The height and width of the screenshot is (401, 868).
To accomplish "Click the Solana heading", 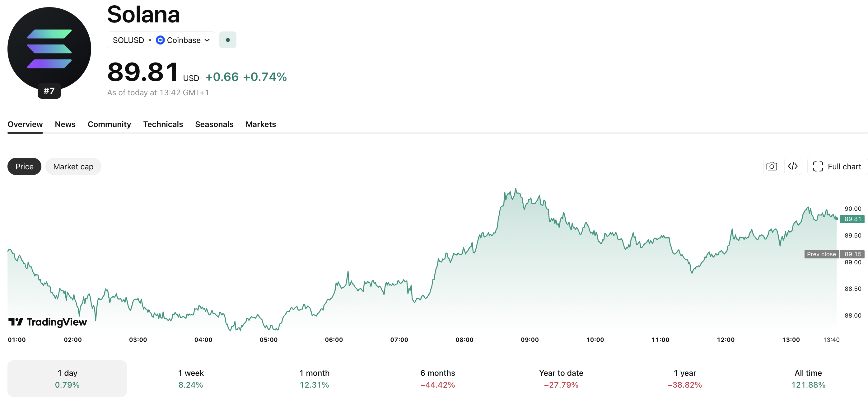I will click(x=143, y=15).
